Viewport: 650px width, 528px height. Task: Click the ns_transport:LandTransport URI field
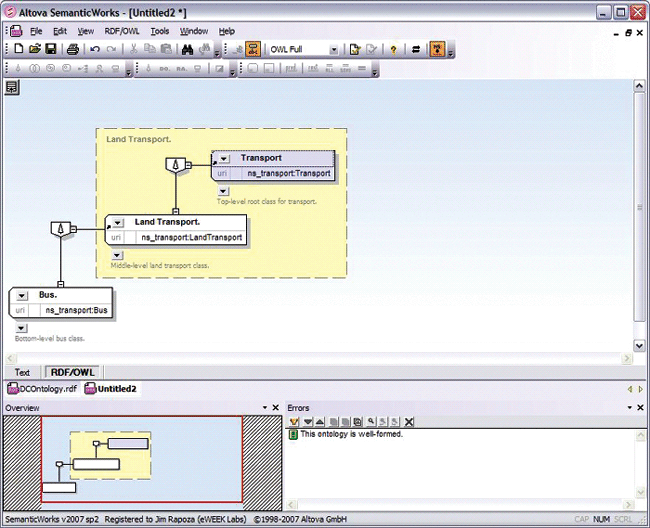click(x=192, y=237)
